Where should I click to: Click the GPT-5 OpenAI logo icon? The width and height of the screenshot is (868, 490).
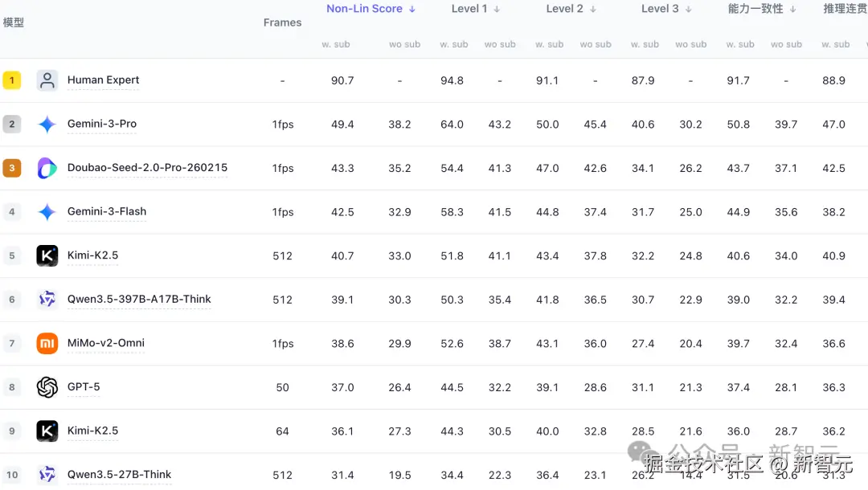47,387
